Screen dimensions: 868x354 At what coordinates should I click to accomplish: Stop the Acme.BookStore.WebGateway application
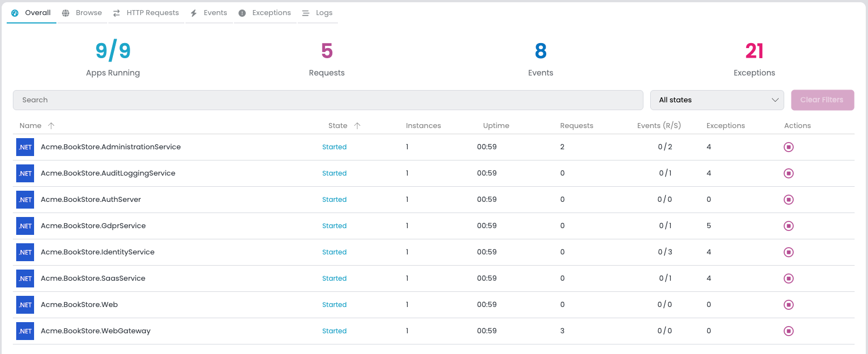788,331
